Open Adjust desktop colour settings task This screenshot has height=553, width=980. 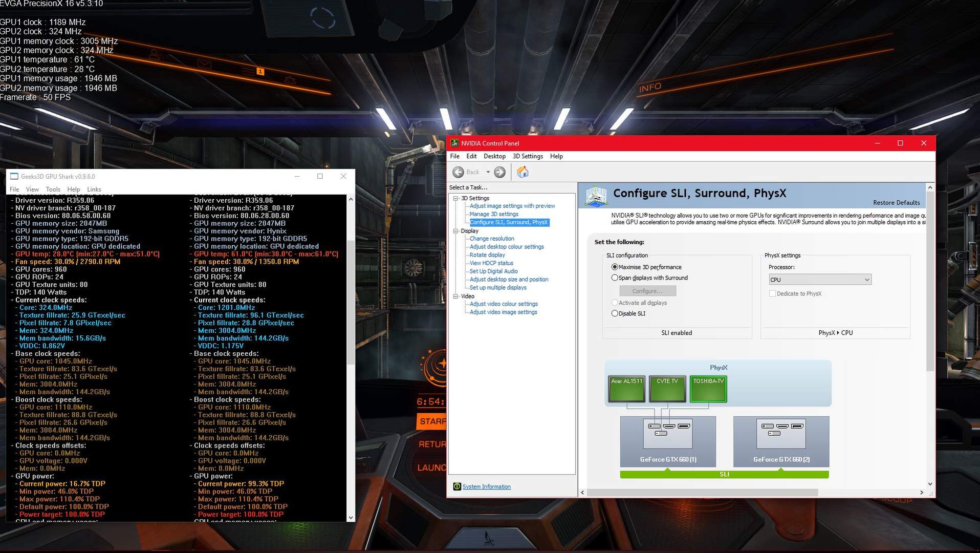[507, 247]
